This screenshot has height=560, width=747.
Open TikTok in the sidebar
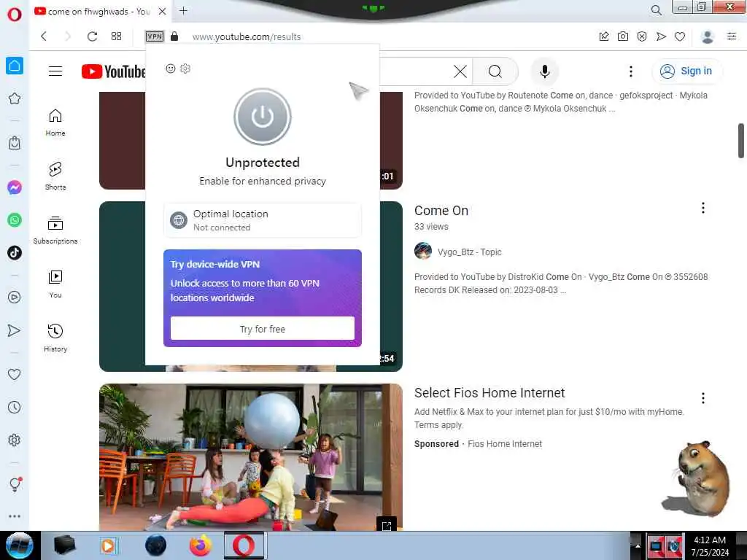pyautogui.click(x=15, y=252)
